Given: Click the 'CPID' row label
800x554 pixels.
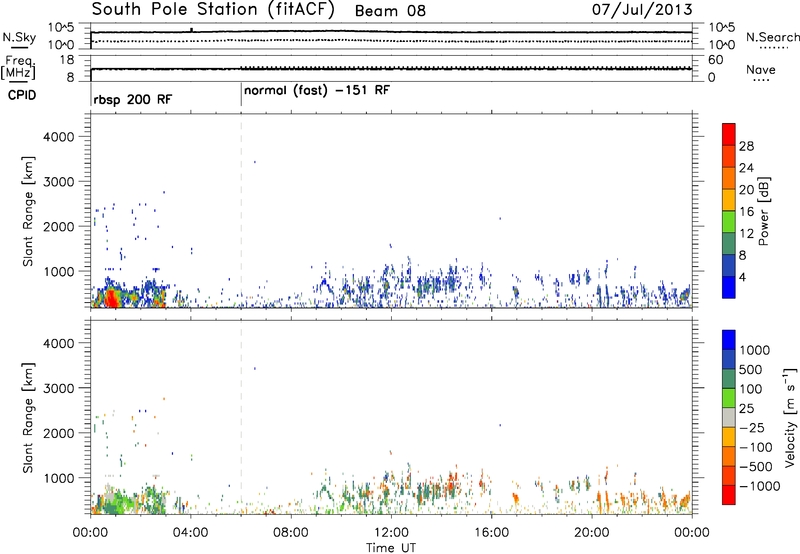Looking at the screenshot, I should click(x=22, y=95).
